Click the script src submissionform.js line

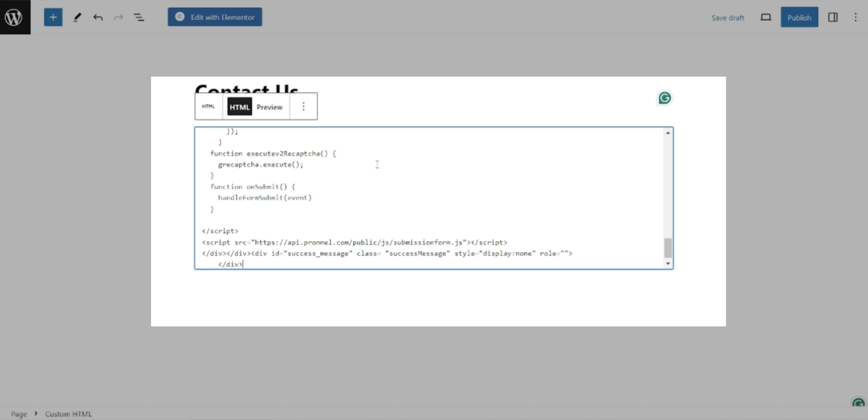(354, 243)
